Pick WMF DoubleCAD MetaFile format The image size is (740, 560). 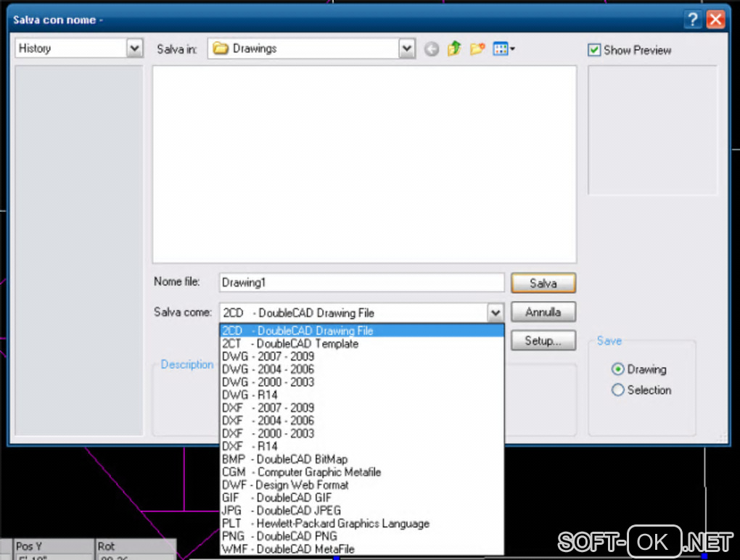pyautogui.click(x=362, y=549)
